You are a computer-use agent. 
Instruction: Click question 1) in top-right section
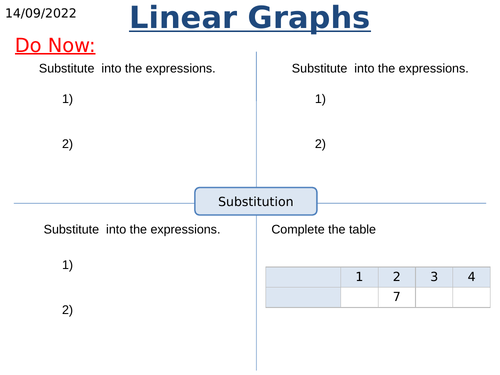coord(320,99)
